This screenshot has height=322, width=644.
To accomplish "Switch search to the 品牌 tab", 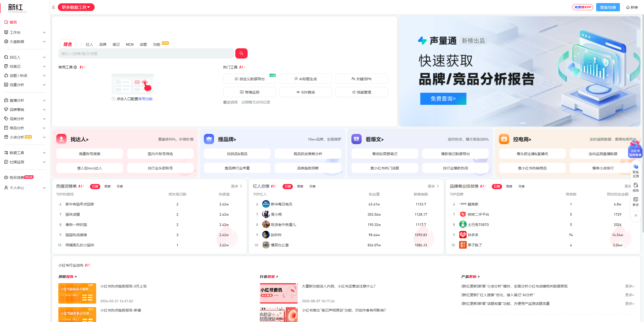I will coord(103,44).
